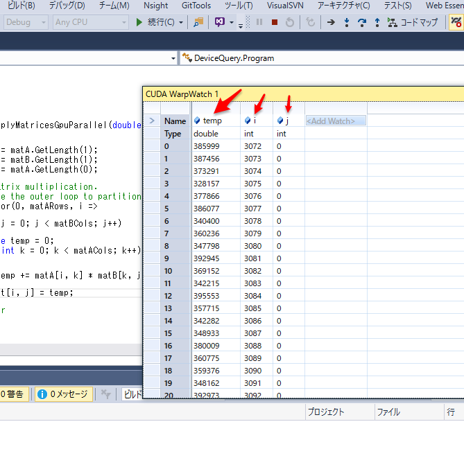
Task: Open the Team (チーム) menu
Action: pos(114,6)
